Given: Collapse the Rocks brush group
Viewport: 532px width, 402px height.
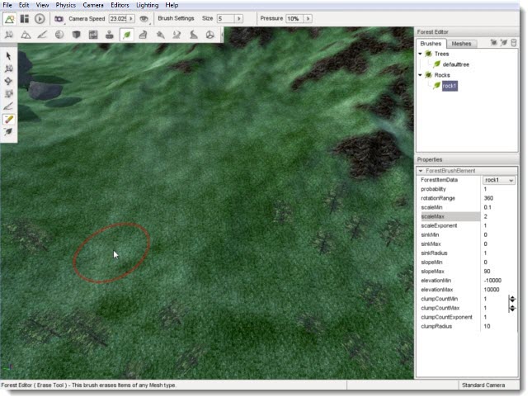Looking at the screenshot, I should [x=420, y=75].
